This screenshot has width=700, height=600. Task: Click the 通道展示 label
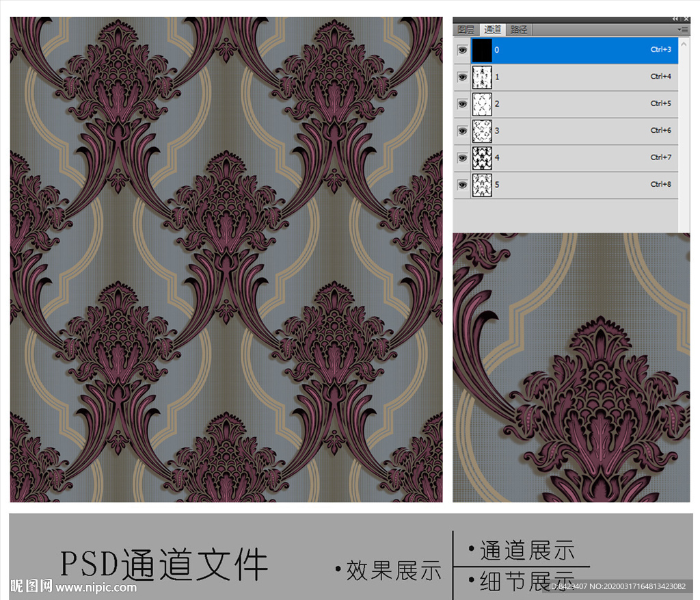tap(527, 550)
